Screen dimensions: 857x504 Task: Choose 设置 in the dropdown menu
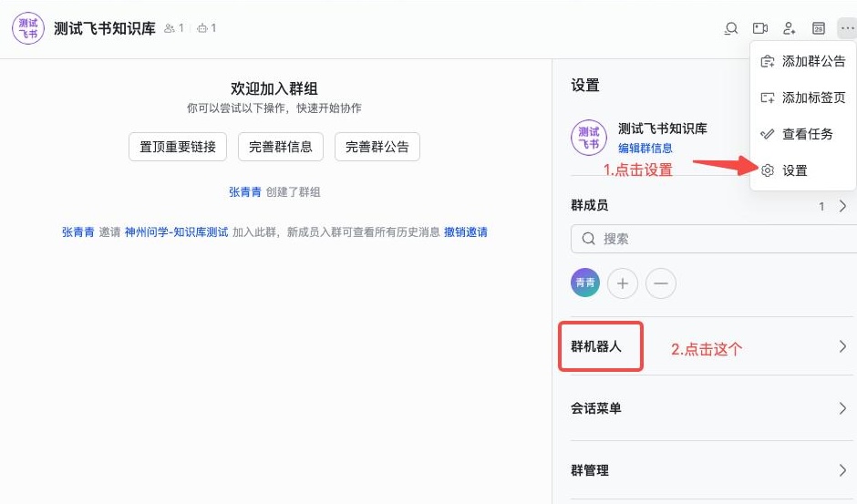(803, 170)
